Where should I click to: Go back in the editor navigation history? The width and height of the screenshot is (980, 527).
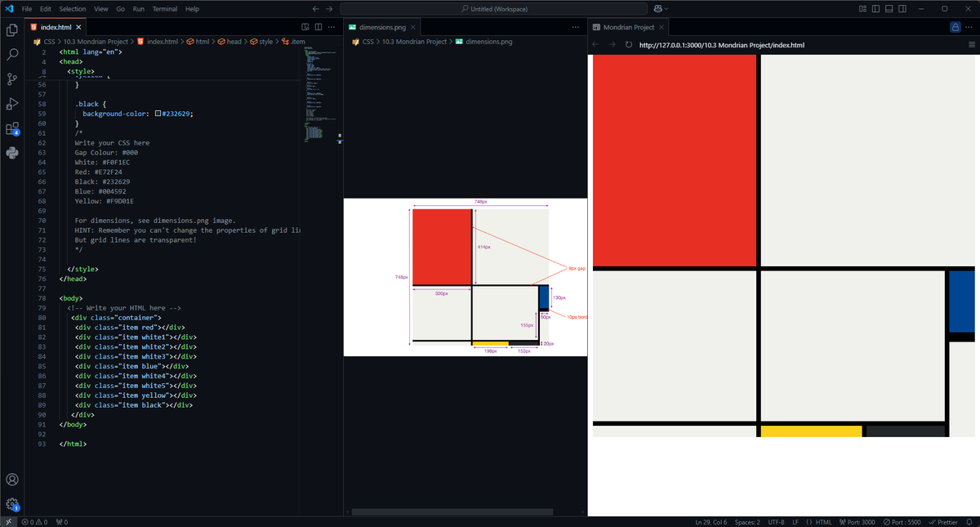tap(316, 8)
